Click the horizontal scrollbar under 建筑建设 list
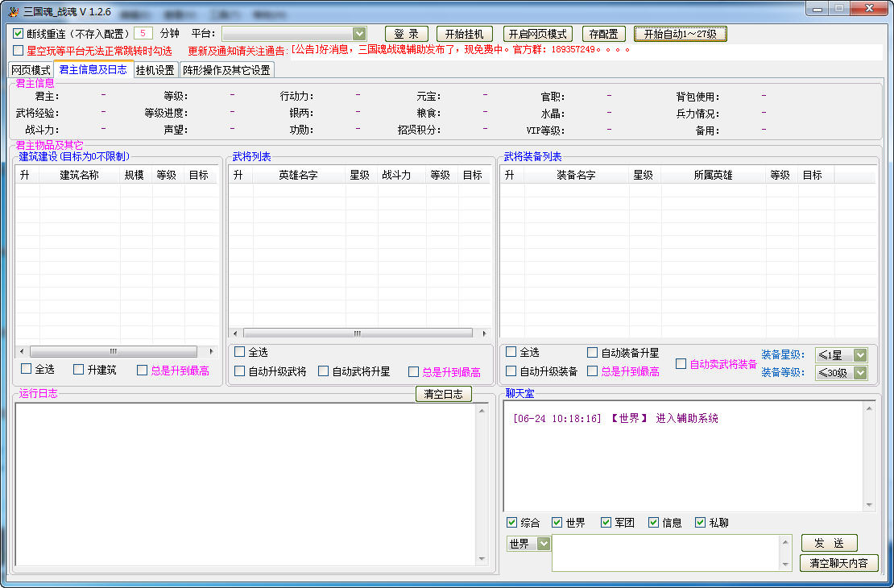894x588 pixels. tap(113, 350)
